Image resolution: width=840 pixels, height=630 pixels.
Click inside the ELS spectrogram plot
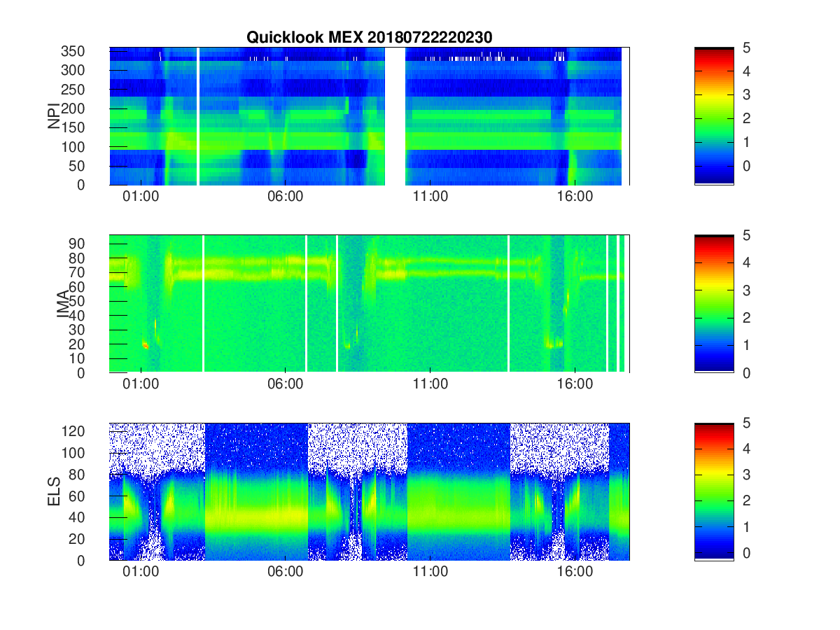tap(370, 491)
